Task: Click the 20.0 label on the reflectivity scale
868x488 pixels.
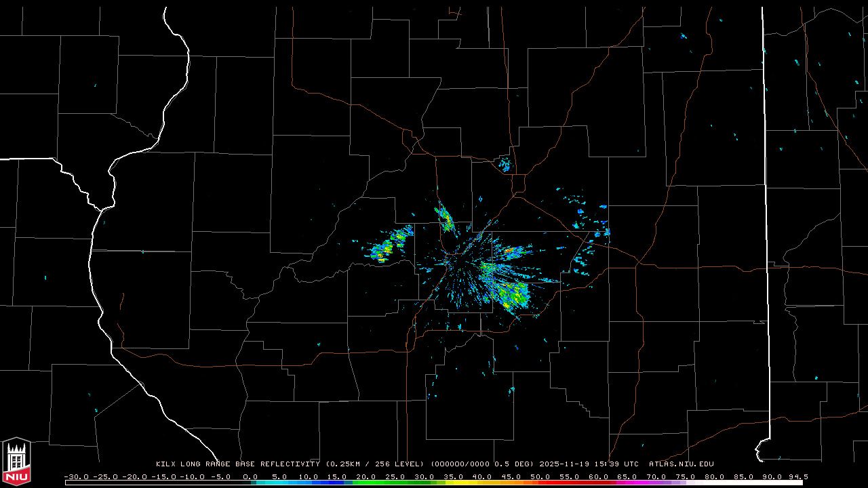Action: pos(366,477)
